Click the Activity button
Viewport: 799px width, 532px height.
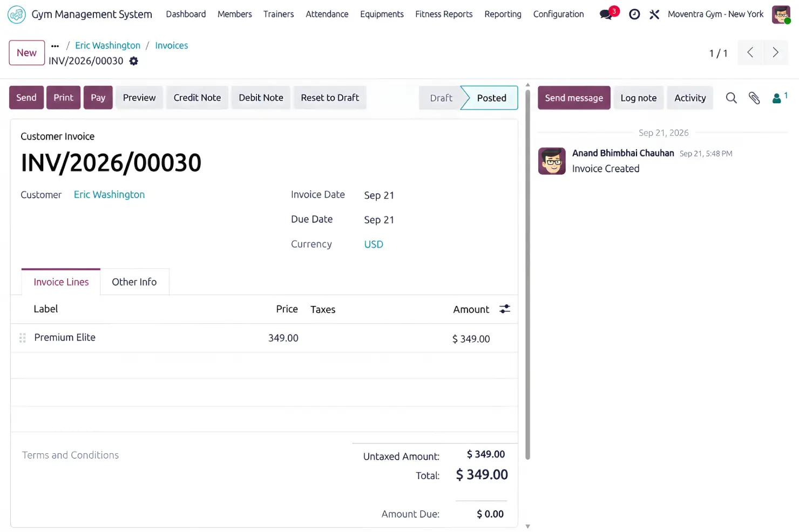point(690,98)
